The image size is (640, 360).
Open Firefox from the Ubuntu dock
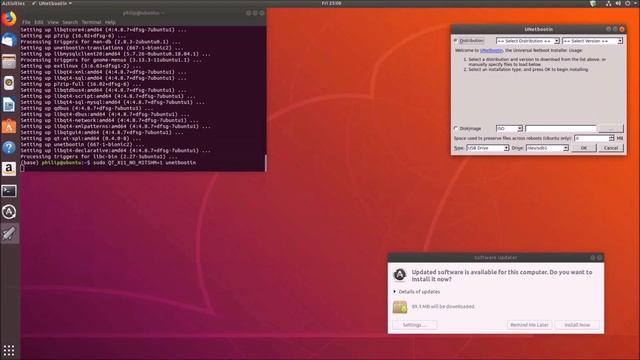(9, 19)
